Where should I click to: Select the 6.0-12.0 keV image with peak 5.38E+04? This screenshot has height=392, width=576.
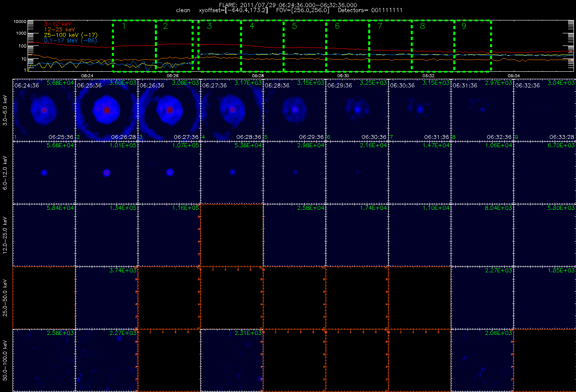coord(232,173)
